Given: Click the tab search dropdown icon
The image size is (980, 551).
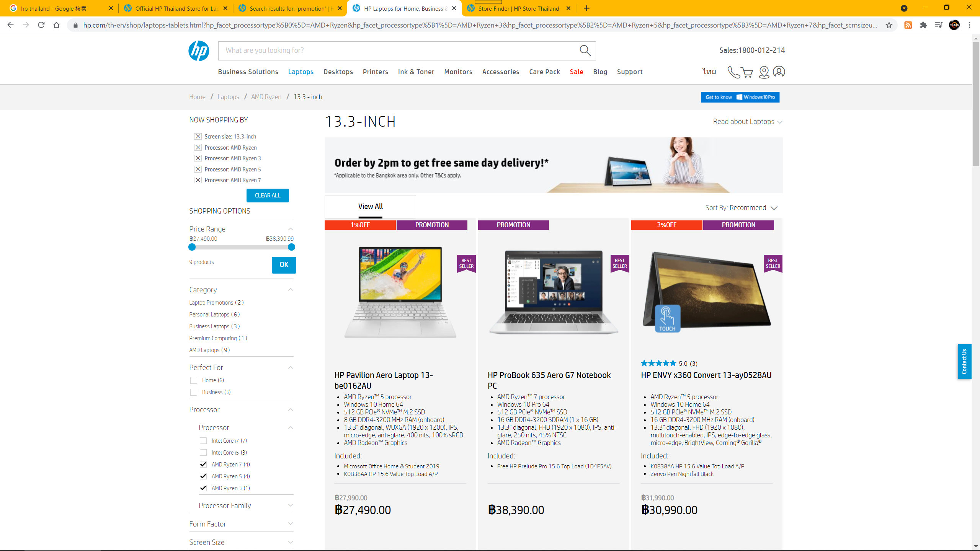Looking at the screenshot, I should click(x=904, y=8).
